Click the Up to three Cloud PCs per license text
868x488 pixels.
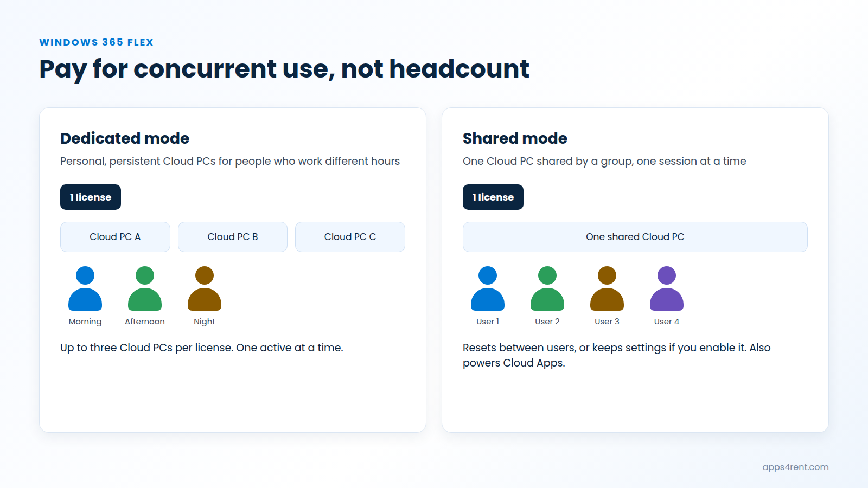click(x=202, y=348)
